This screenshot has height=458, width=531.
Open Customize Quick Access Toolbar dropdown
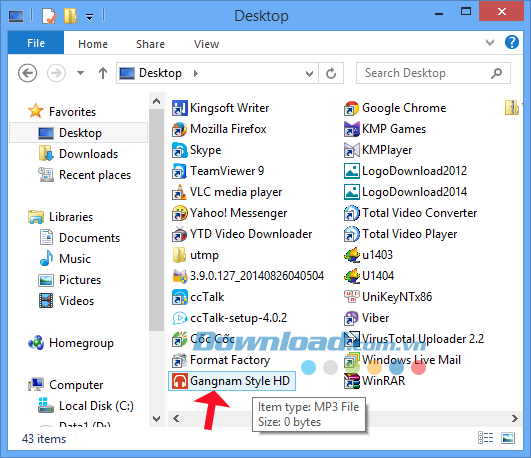pos(89,17)
